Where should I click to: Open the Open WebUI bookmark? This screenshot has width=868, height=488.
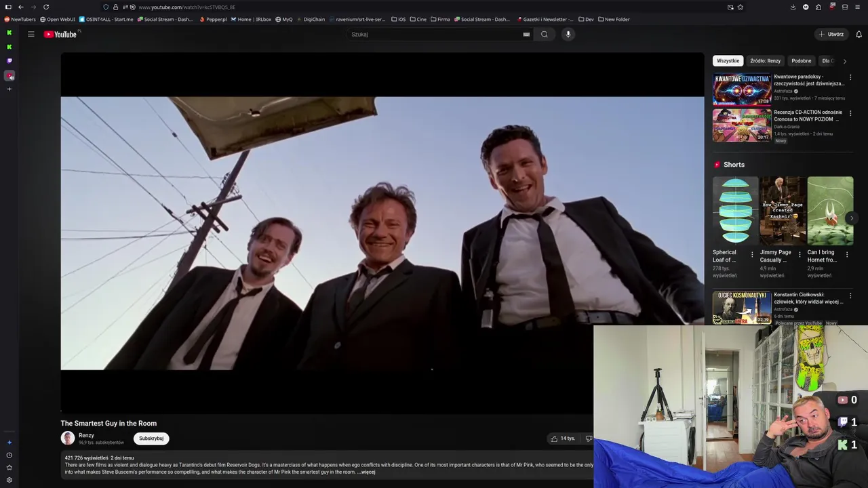pyautogui.click(x=57, y=19)
